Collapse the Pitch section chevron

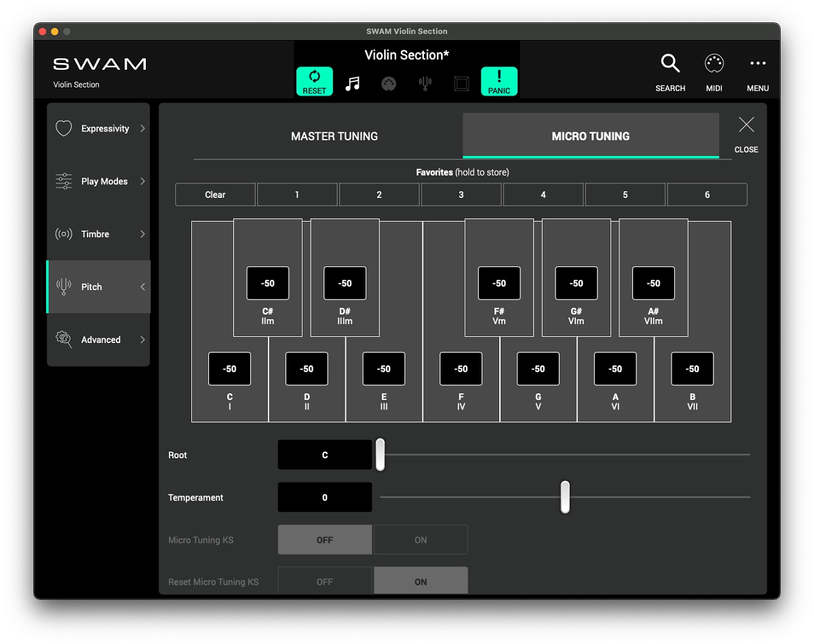coord(142,287)
